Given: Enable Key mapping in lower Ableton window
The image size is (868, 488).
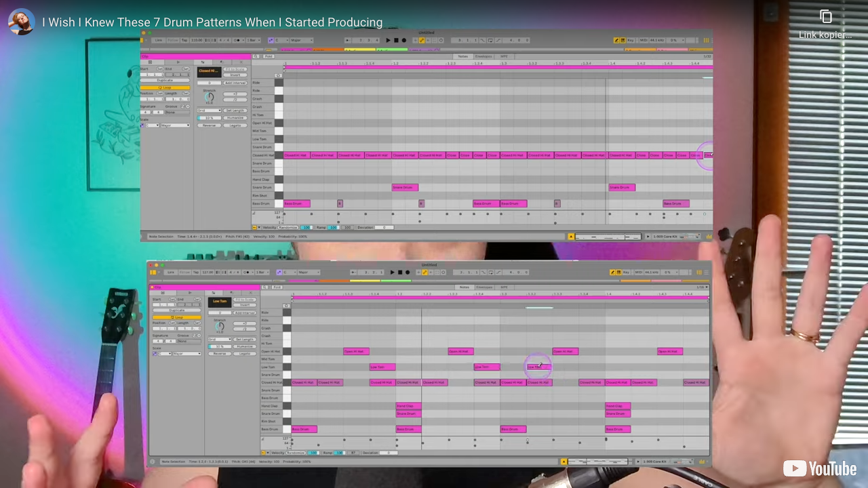Looking at the screenshot, I should tap(626, 272).
